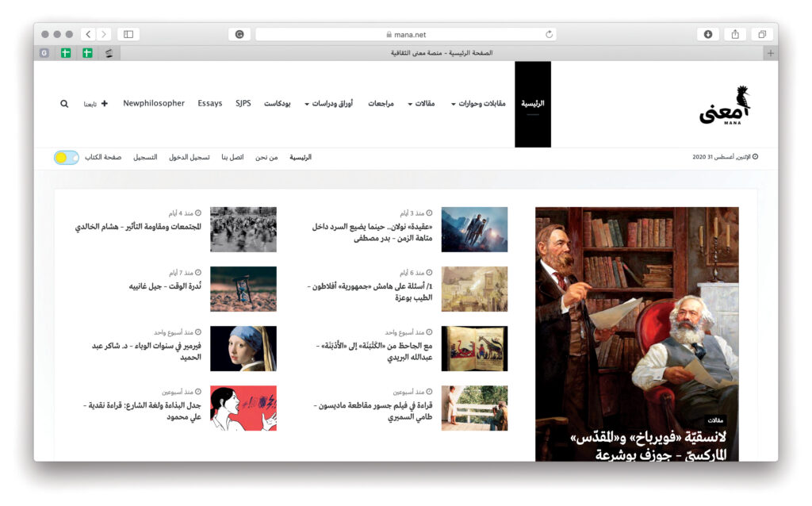The image size is (812, 506).
Task: Expand the مقابلات وحوارات dropdown menu
Action: [x=478, y=104]
